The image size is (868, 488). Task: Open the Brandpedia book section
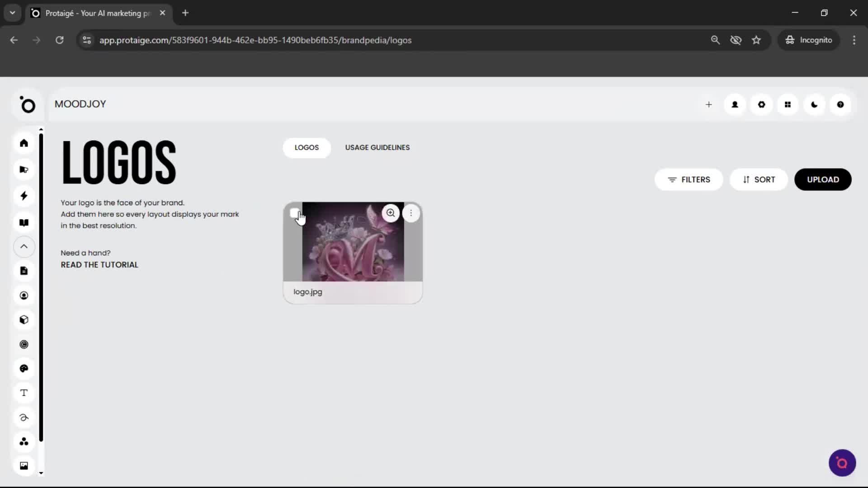click(24, 223)
